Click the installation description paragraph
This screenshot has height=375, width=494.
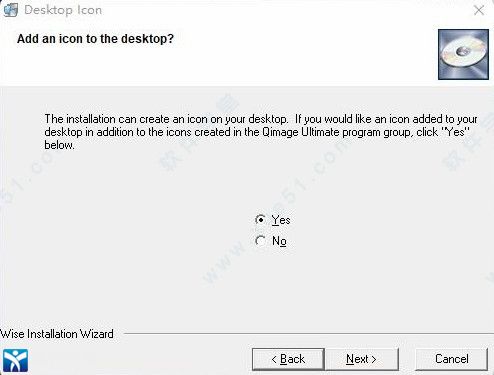pyautogui.click(x=261, y=132)
